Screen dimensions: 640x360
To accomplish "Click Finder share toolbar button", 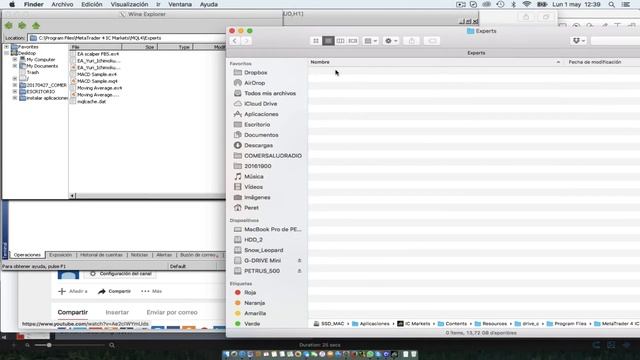I will pyautogui.click(x=411, y=41).
